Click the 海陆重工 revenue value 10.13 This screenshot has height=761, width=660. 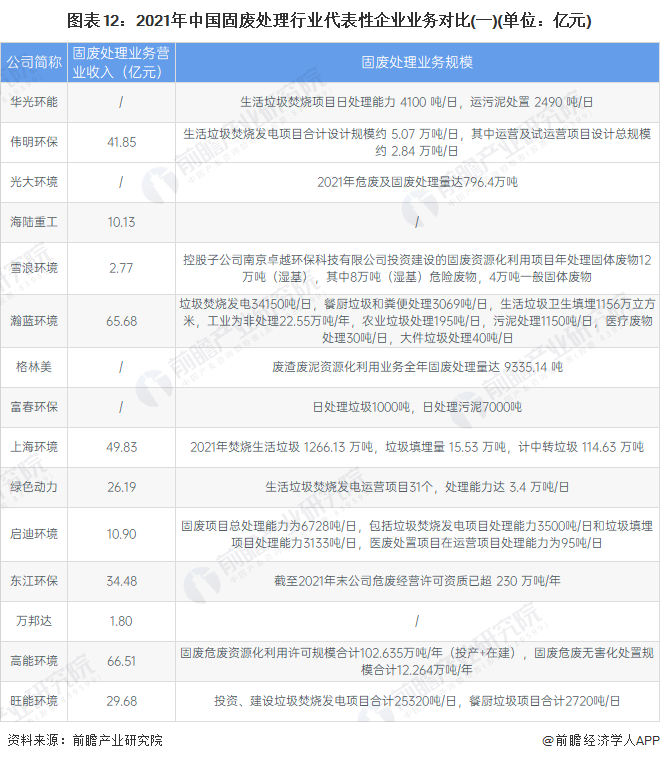pos(120,222)
